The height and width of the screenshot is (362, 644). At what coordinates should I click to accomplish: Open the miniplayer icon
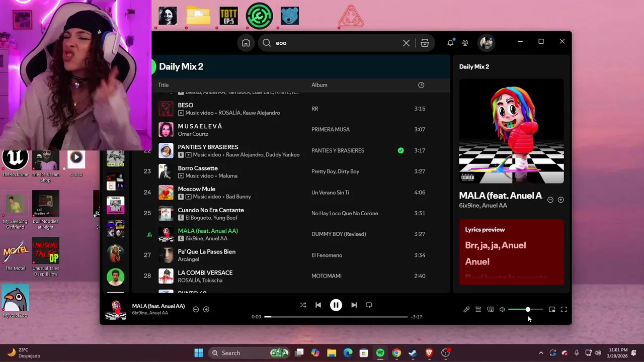pos(552,310)
